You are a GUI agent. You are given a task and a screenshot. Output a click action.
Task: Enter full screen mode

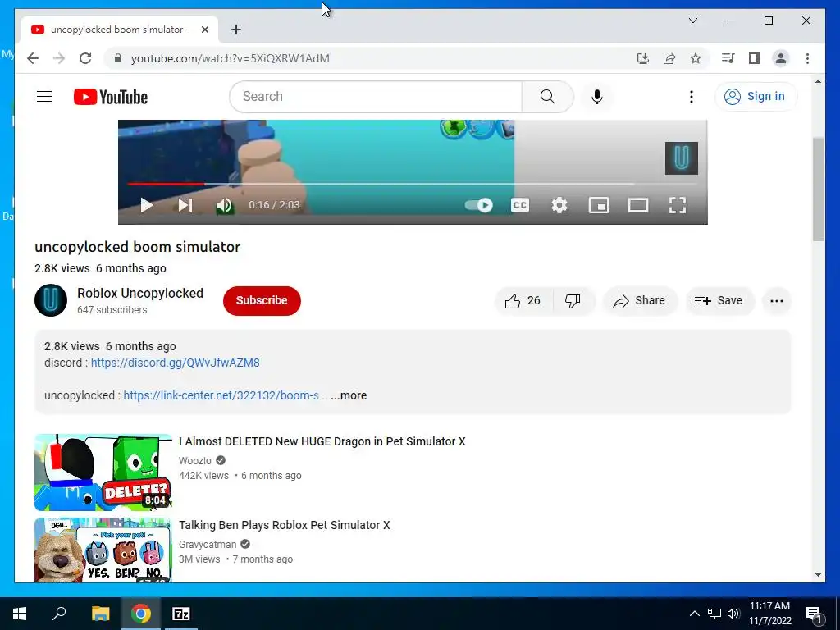678,205
